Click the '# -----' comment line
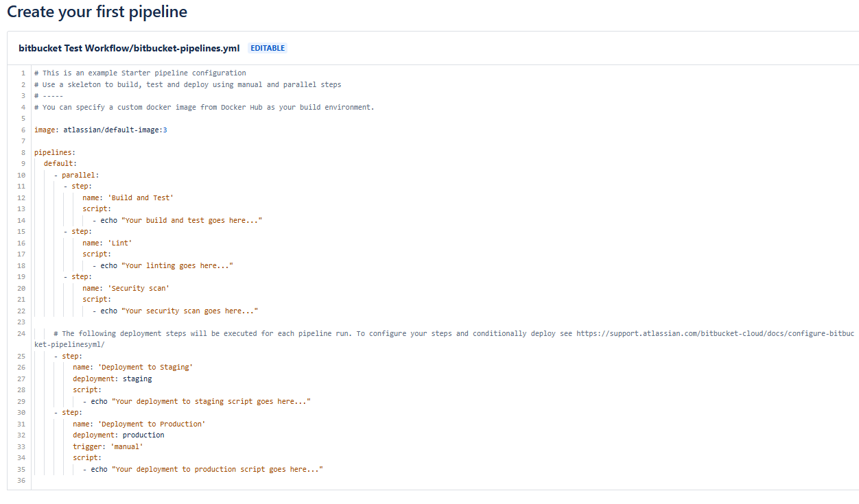 tap(49, 96)
